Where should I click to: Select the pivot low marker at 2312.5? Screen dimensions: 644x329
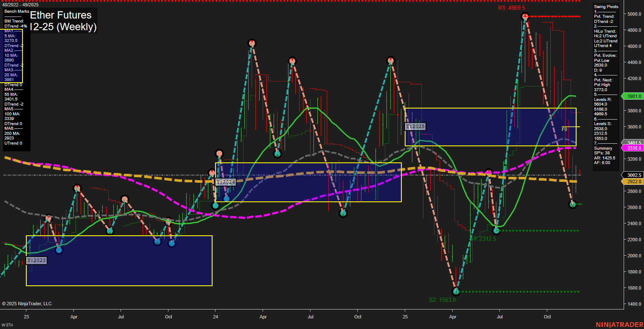point(496,230)
